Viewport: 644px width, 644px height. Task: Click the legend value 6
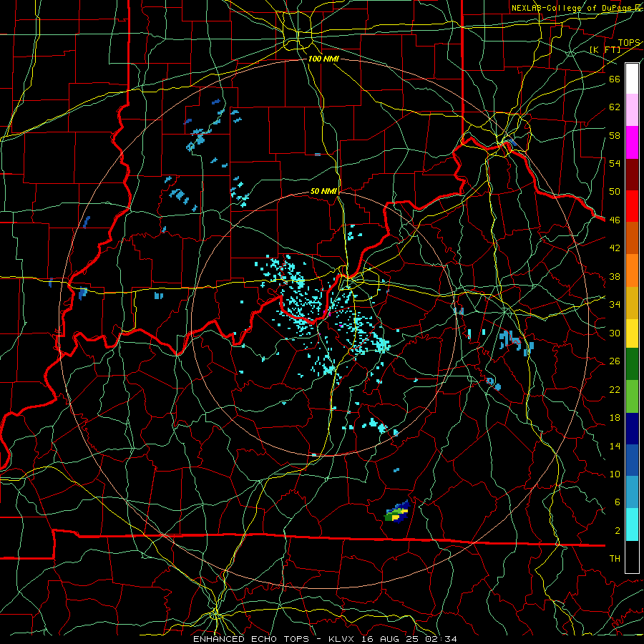[x=617, y=502]
